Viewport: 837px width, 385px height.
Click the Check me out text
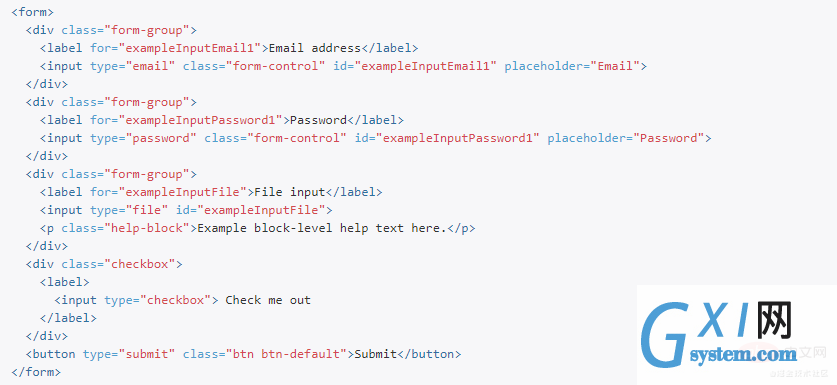tap(268, 300)
